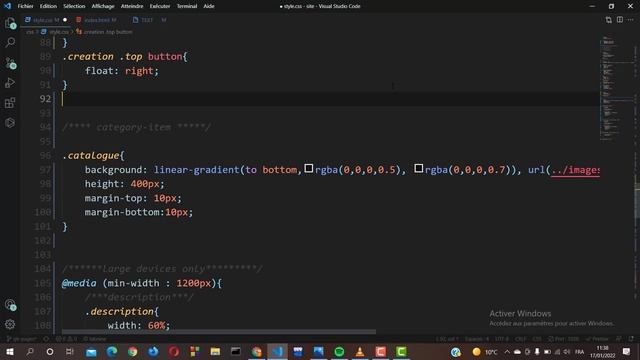The height and width of the screenshot is (360, 640).
Task: Open the Mail app from the taskbar
Action: click(x=91, y=351)
